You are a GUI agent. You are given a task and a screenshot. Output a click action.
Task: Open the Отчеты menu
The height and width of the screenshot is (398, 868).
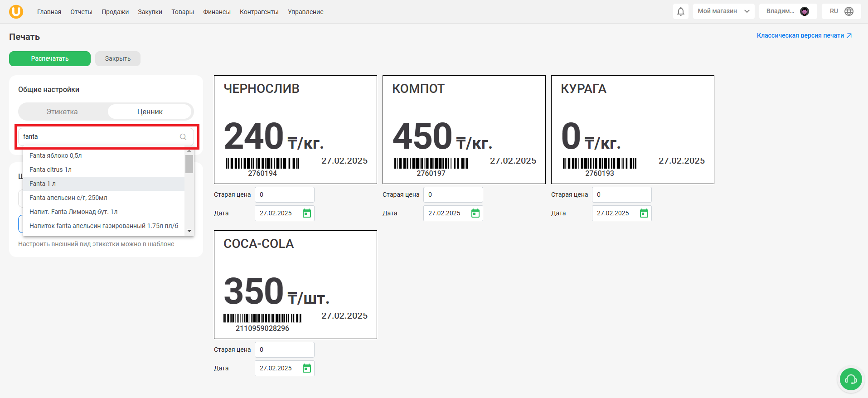point(81,12)
